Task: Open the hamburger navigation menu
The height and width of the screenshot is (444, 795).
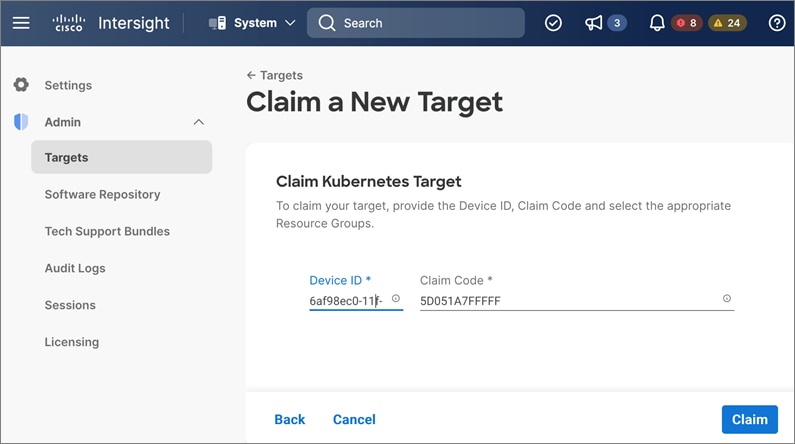Action: click(x=21, y=23)
